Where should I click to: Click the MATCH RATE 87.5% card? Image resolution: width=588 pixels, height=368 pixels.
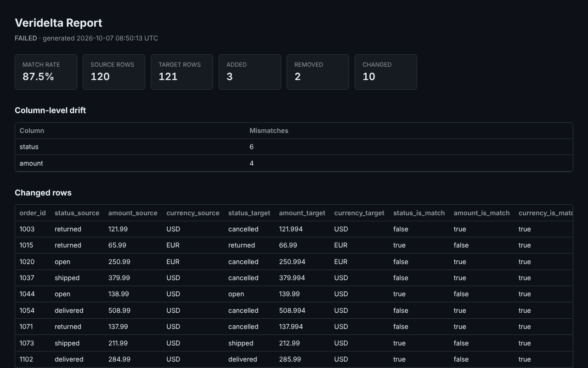click(x=46, y=72)
